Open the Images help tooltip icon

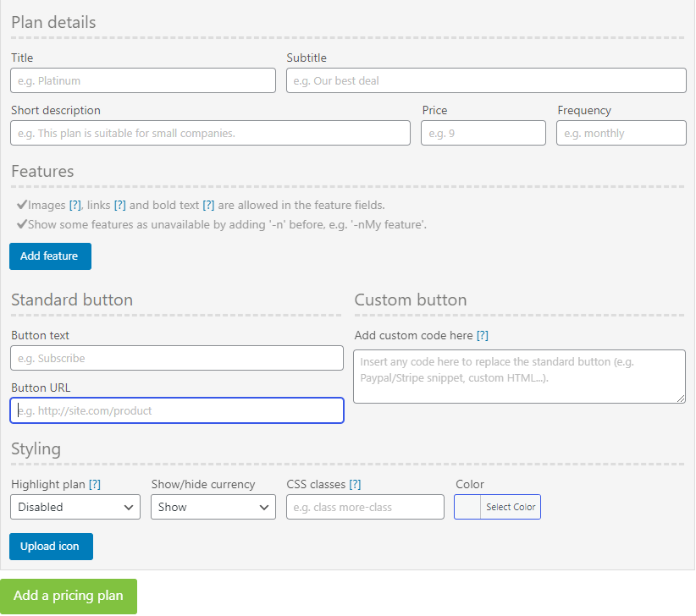[73, 205]
